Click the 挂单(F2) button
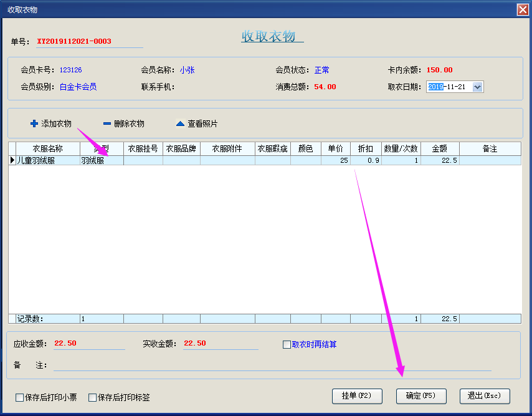 point(357,396)
